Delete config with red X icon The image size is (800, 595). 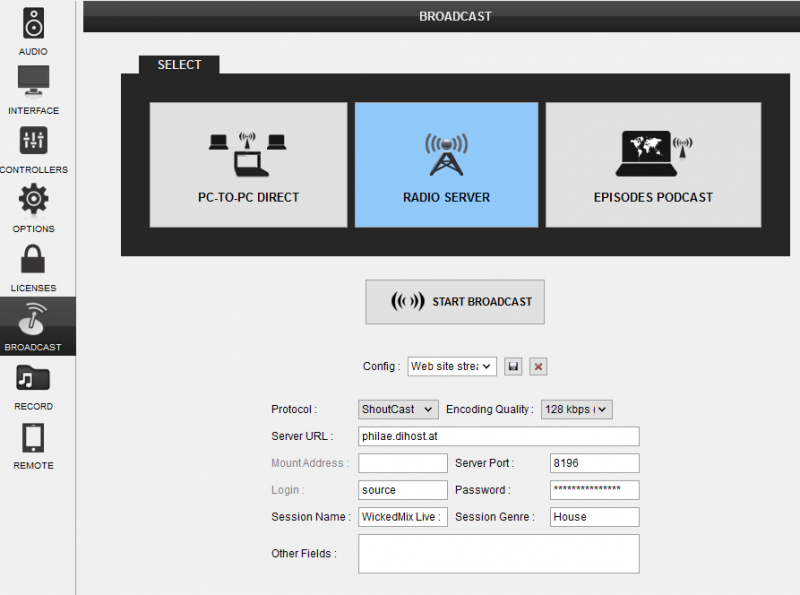[x=538, y=367]
